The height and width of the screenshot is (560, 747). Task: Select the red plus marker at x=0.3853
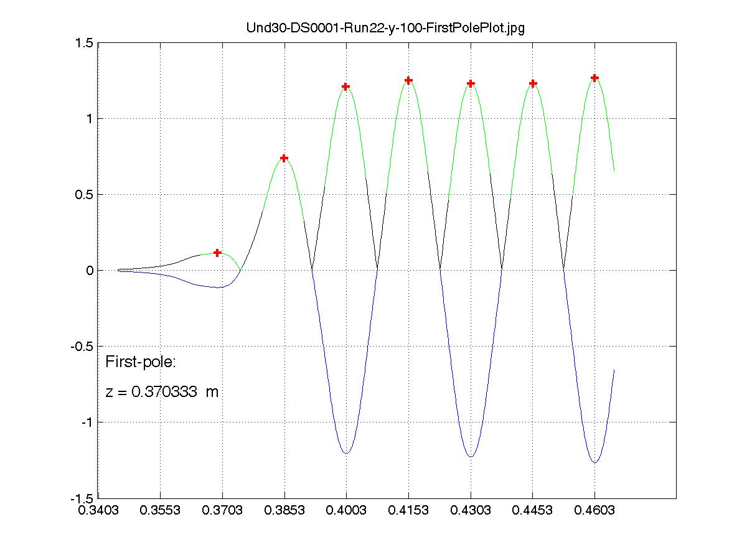pyautogui.click(x=284, y=158)
